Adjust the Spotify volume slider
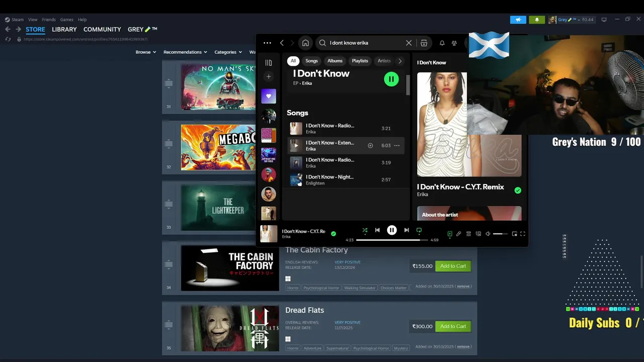 [500, 234]
